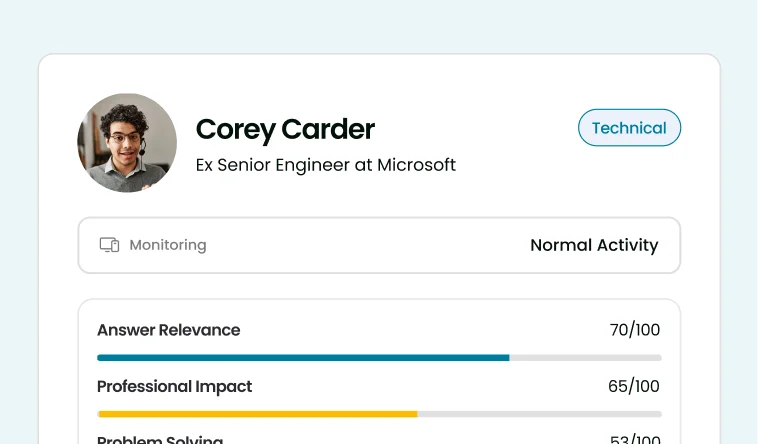Click the Problem Solving label

160,439
